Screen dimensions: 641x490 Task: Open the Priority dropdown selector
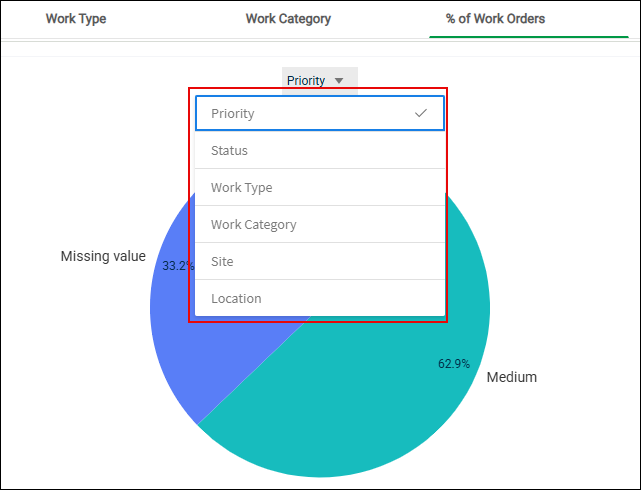point(320,80)
